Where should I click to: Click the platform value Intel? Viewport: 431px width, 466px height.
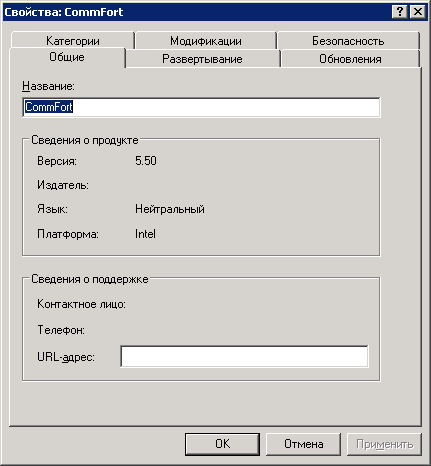[x=145, y=234]
